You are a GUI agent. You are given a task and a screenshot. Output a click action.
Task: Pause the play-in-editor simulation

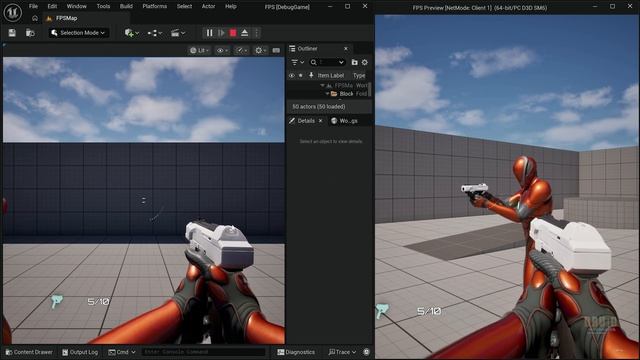coord(209,33)
